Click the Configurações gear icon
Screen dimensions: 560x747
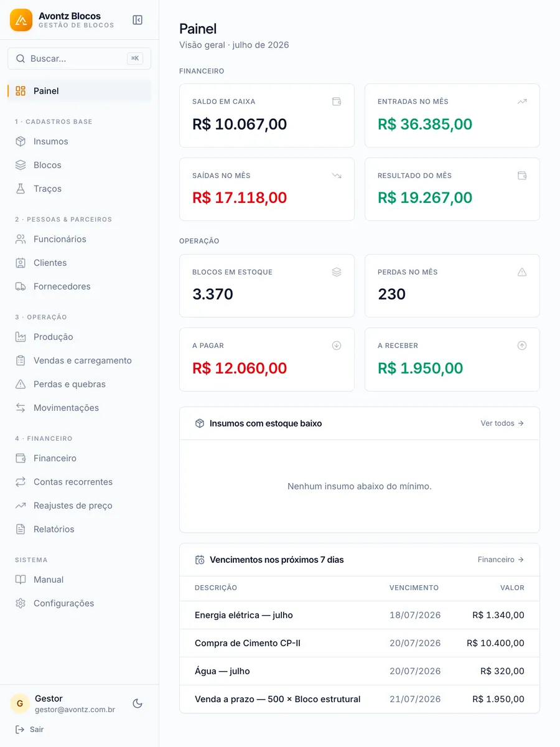pyautogui.click(x=21, y=603)
